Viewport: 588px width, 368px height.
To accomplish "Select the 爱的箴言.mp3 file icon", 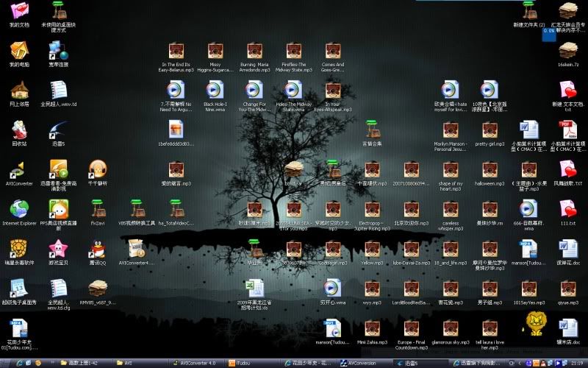I will click(176, 170).
